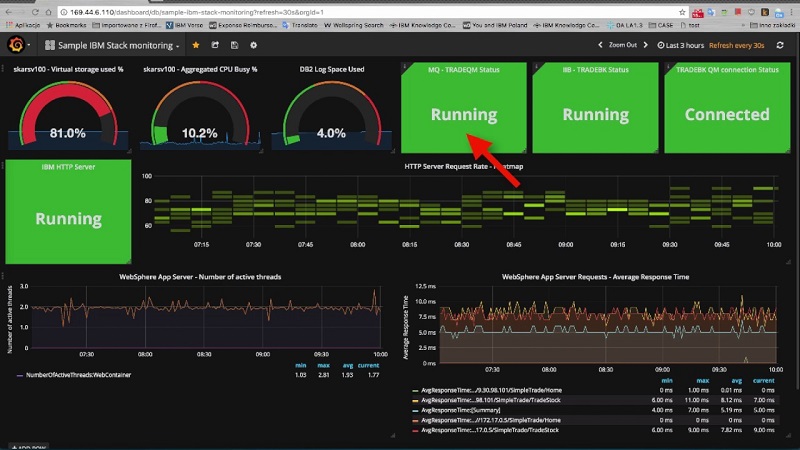Sort response time legend by avg column
This screenshot has height=450, width=800.
[737, 380]
